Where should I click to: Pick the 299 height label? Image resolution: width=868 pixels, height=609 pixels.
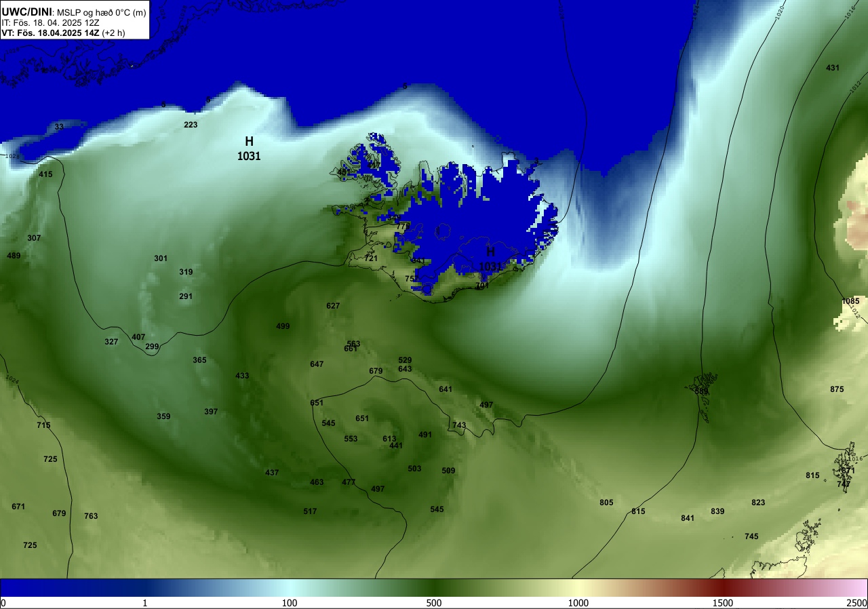tap(152, 347)
